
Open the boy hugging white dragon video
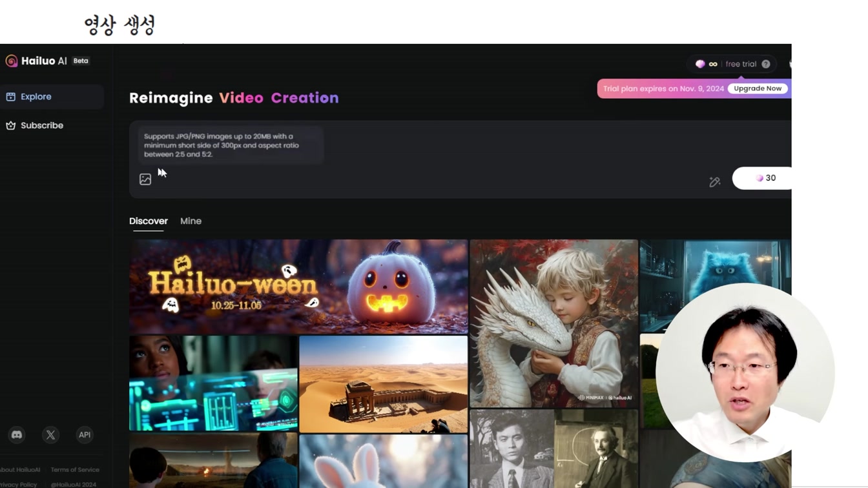click(553, 323)
